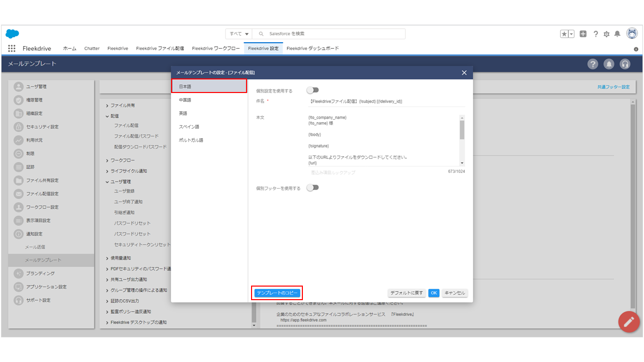
Task: Open the Fleekdrive ファイル配信 tab
Action: coord(160,48)
